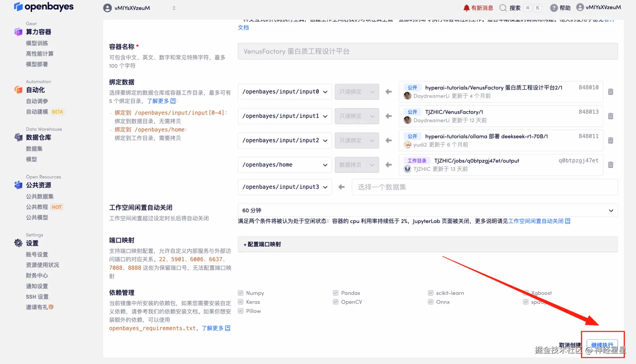Toggle the OpenCV checkbox
Screen dimensions: 636x364
(x=336, y=302)
